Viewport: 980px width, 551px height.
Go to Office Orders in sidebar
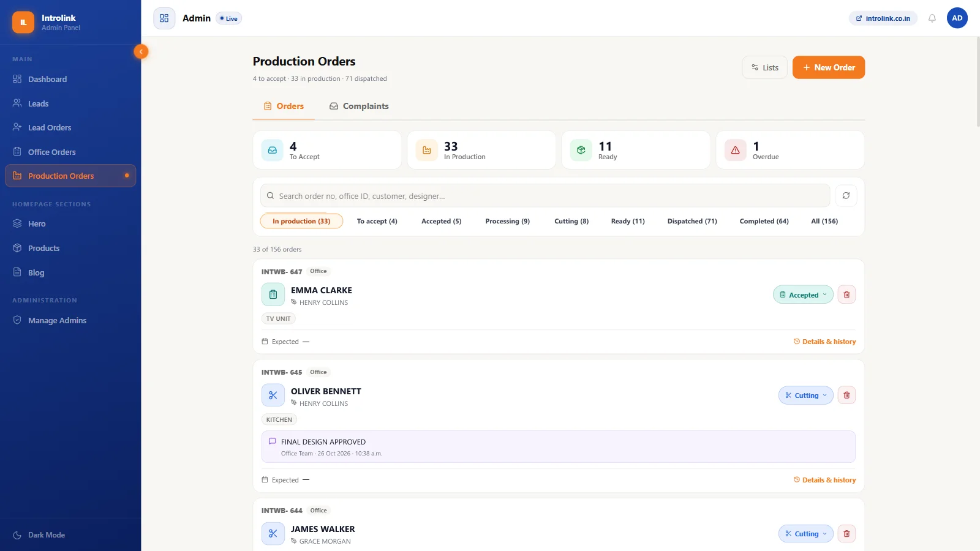point(70,152)
